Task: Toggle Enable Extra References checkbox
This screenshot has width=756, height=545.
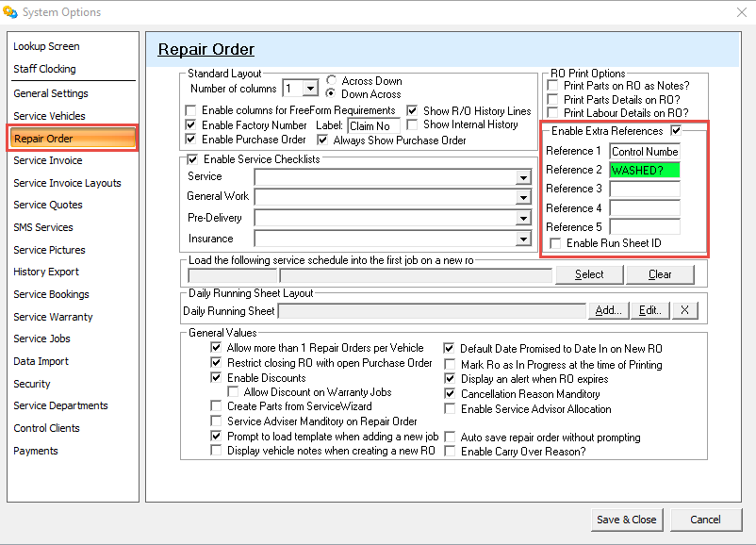Action: tap(676, 131)
